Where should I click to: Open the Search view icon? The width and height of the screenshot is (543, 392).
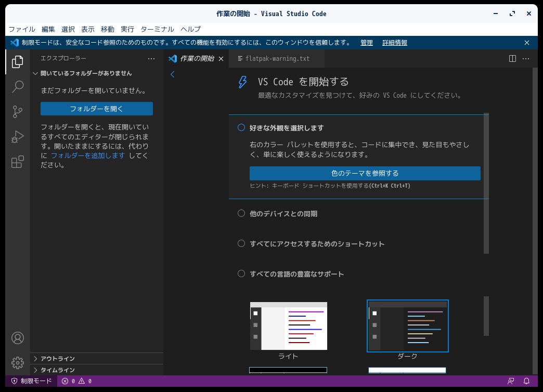coord(18,87)
